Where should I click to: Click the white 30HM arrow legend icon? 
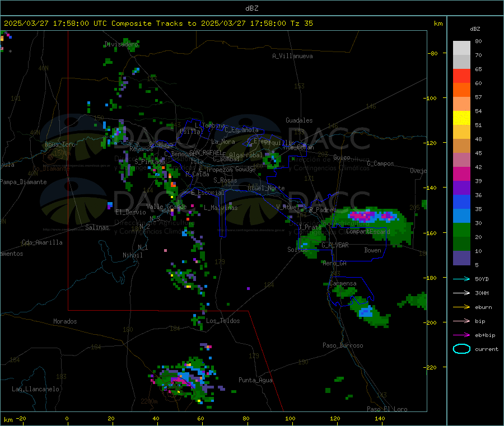click(461, 293)
